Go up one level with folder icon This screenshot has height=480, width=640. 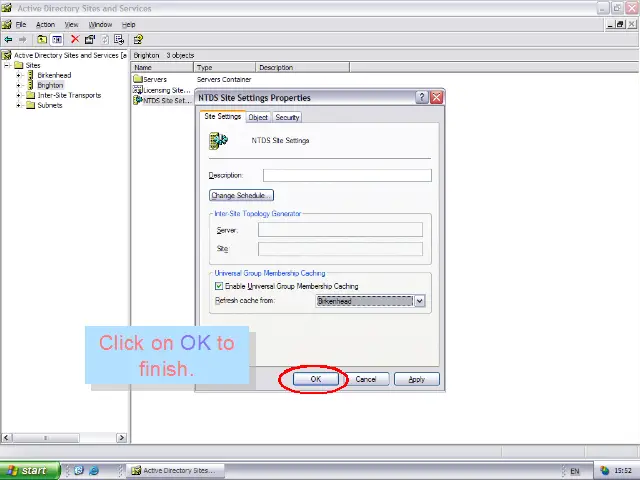pos(42,40)
